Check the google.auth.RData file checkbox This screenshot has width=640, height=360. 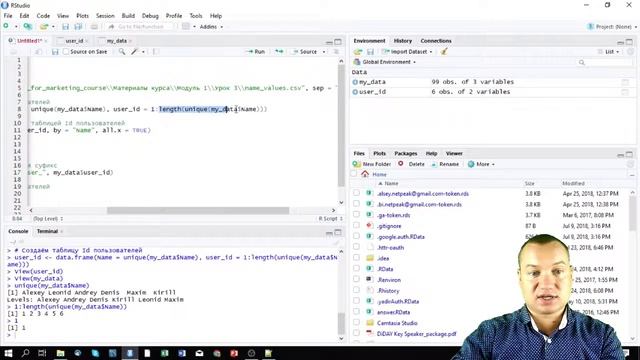[356, 236]
